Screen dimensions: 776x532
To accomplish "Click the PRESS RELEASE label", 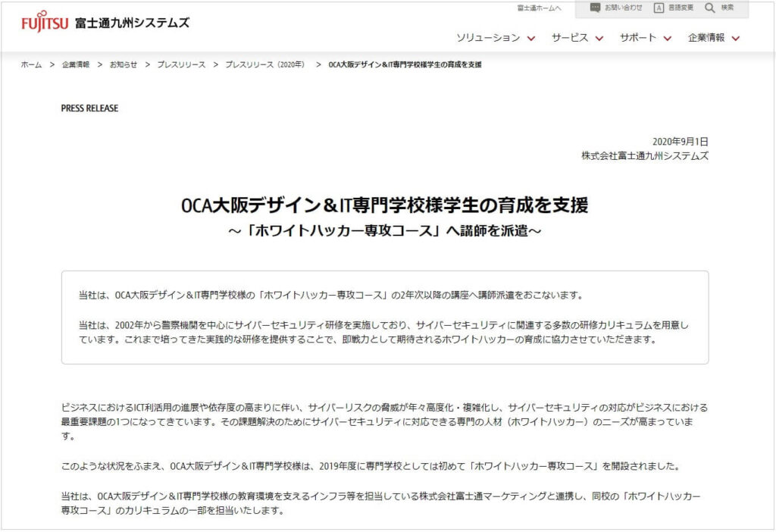I will click(x=89, y=108).
